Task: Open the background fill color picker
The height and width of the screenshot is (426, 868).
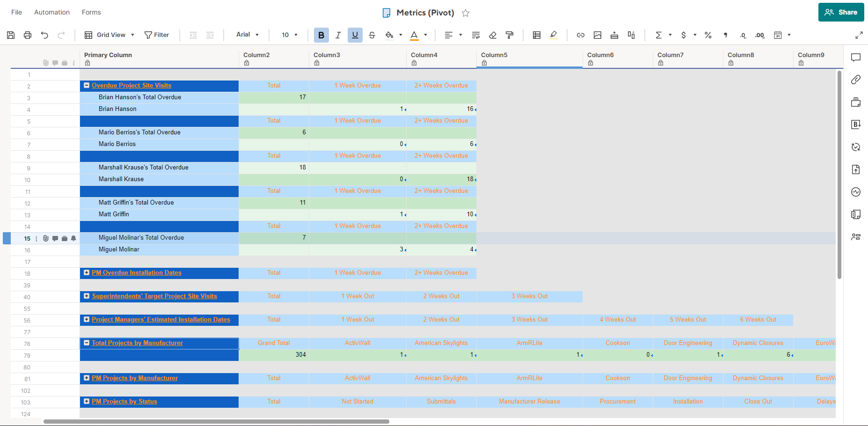Action: click(x=394, y=35)
